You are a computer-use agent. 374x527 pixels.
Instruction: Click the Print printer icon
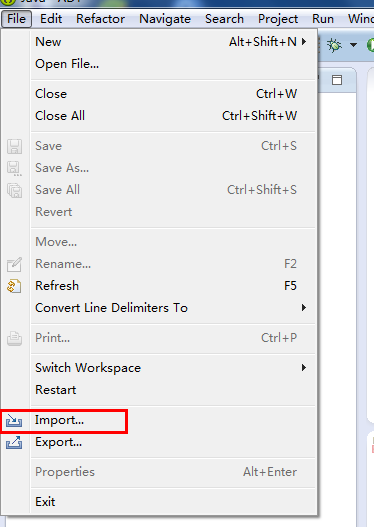[x=14, y=338]
